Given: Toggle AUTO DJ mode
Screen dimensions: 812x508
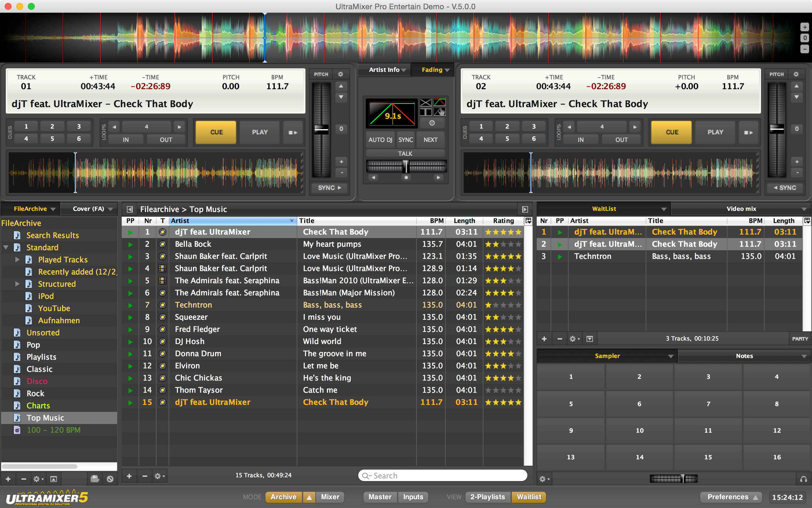Looking at the screenshot, I should coord(380,140).
